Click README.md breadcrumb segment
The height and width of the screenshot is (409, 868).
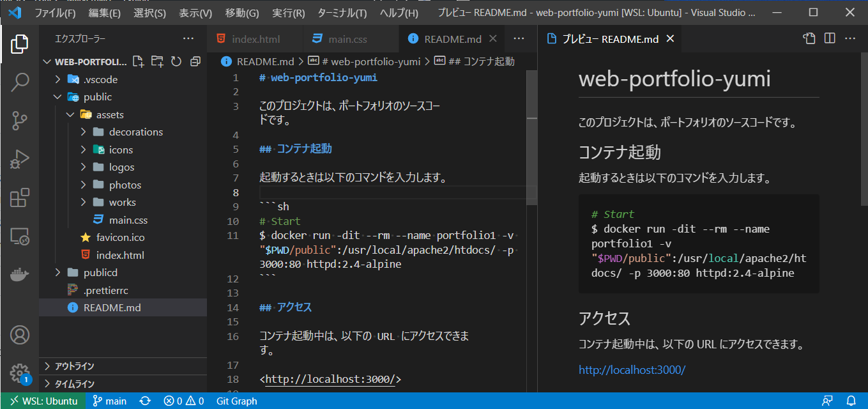pos(258,61)
